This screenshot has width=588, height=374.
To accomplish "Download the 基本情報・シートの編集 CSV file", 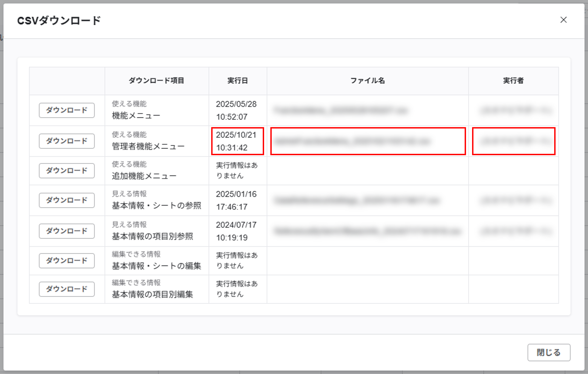I will [66, 261].
